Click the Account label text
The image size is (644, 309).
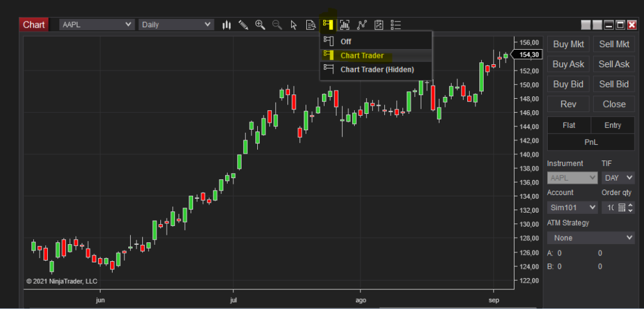[560, 193]
